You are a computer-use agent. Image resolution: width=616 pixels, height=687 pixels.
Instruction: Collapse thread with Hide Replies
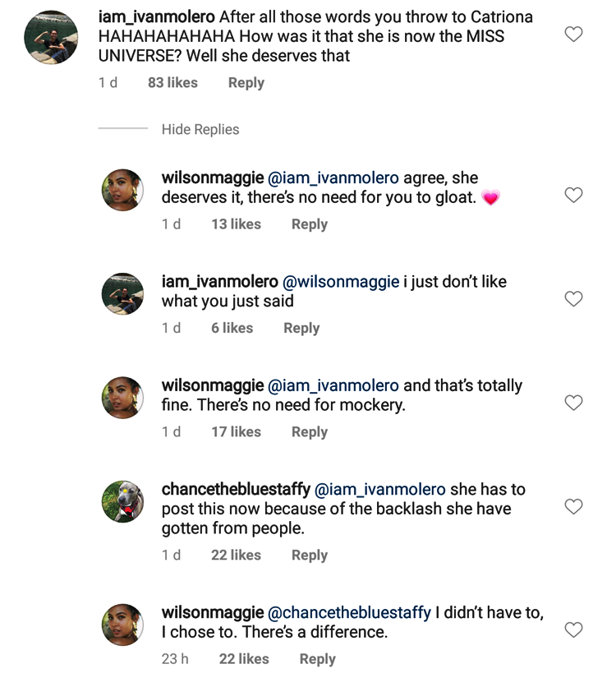click(x=200, y=130)
